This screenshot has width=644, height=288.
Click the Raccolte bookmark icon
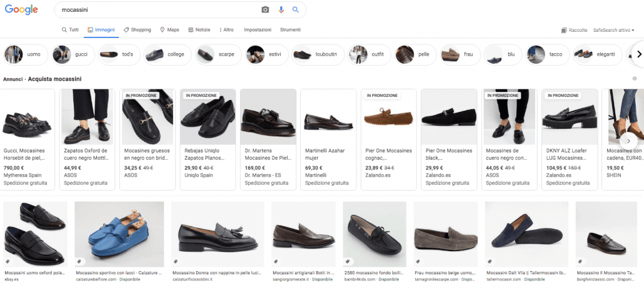[564, 31]
